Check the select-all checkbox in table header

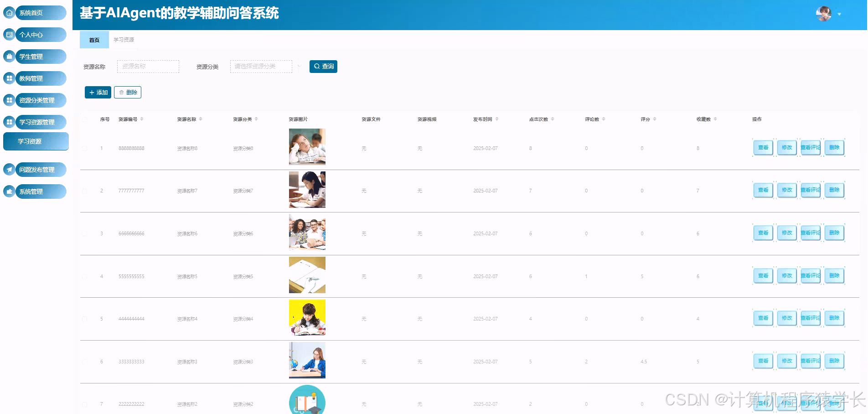(x=84, y=119)
